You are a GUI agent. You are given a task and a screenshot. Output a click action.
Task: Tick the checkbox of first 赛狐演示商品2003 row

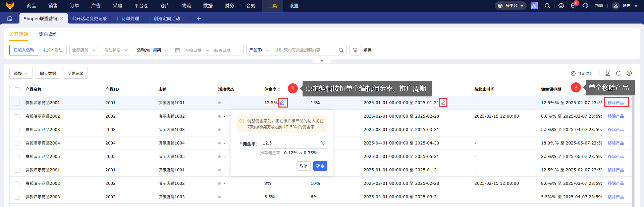[17, 130]
